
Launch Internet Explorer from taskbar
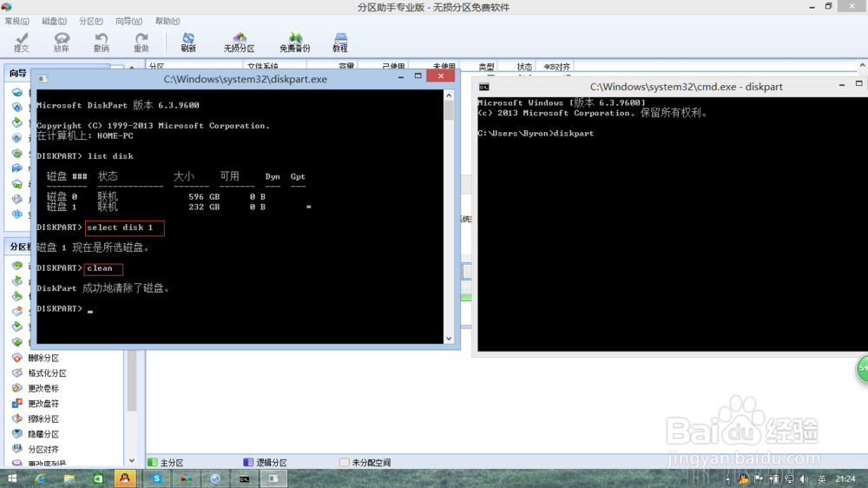coord(41,478)
